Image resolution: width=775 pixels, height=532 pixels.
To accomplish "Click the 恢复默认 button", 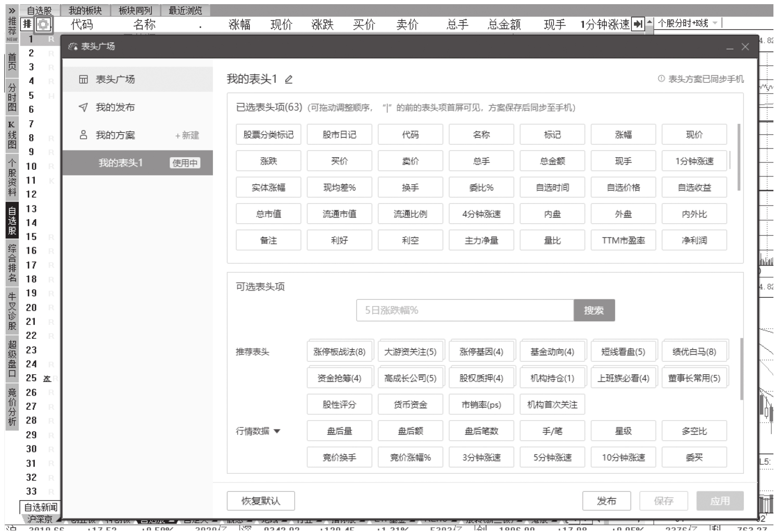I will pyautogui.click(x=261, y=501).
